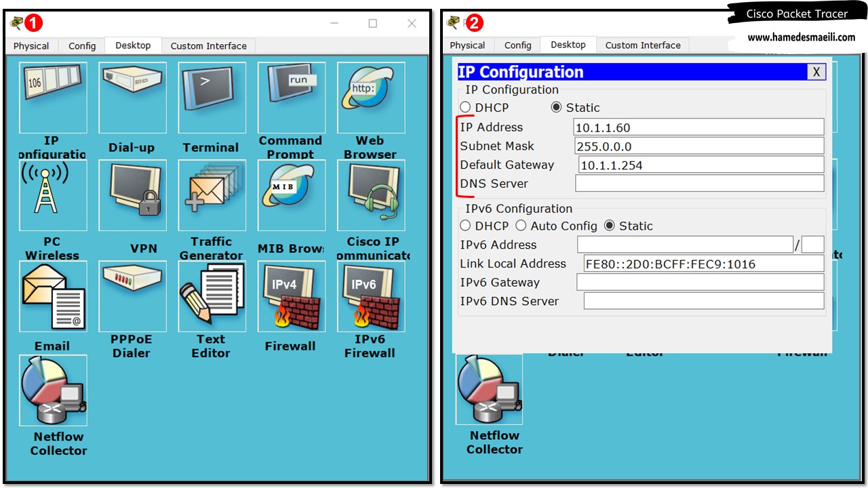Maximize the left Packet Tracer window
Screen dimensions: 868x488
[372, 23]
